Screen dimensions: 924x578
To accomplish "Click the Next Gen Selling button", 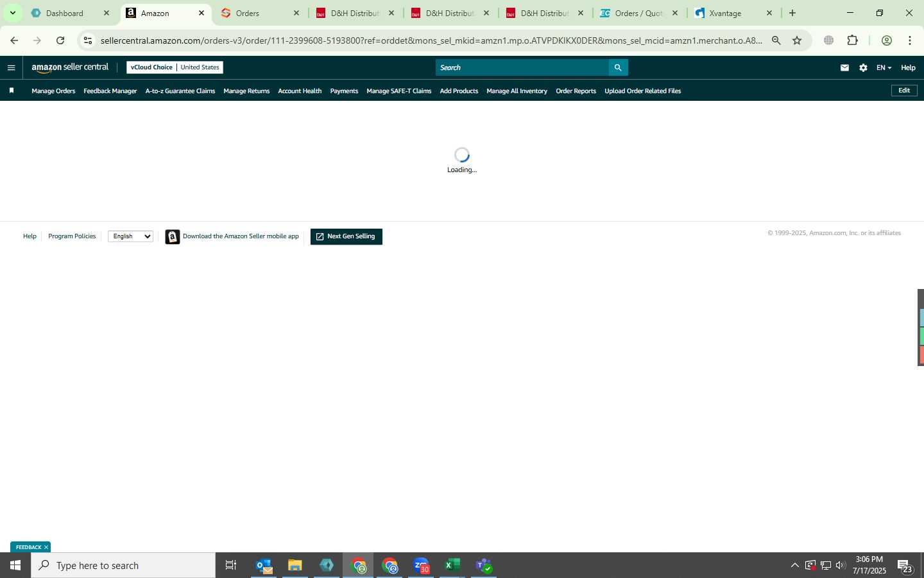I will point(346,236).
